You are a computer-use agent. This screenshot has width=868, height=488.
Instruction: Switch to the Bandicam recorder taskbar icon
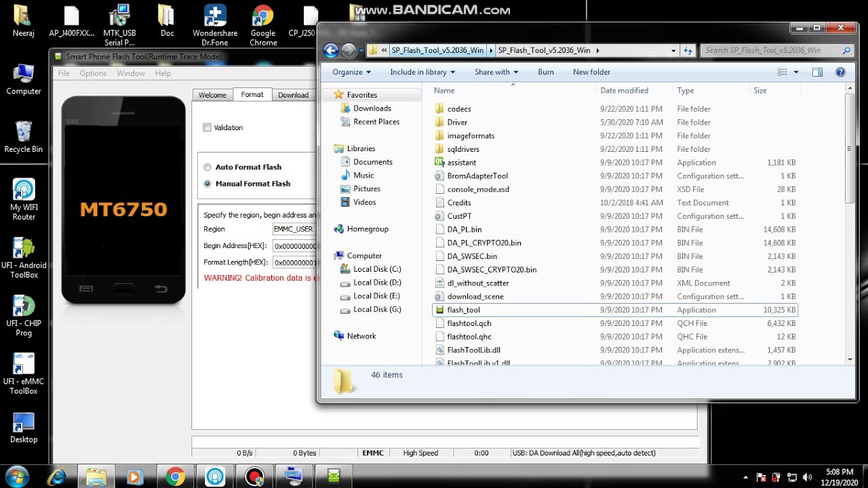tap(254, 476)
